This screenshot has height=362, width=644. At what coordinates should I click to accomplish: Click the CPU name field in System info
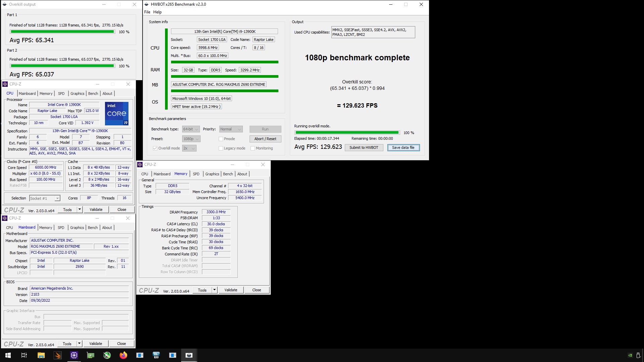click(224, 32)
